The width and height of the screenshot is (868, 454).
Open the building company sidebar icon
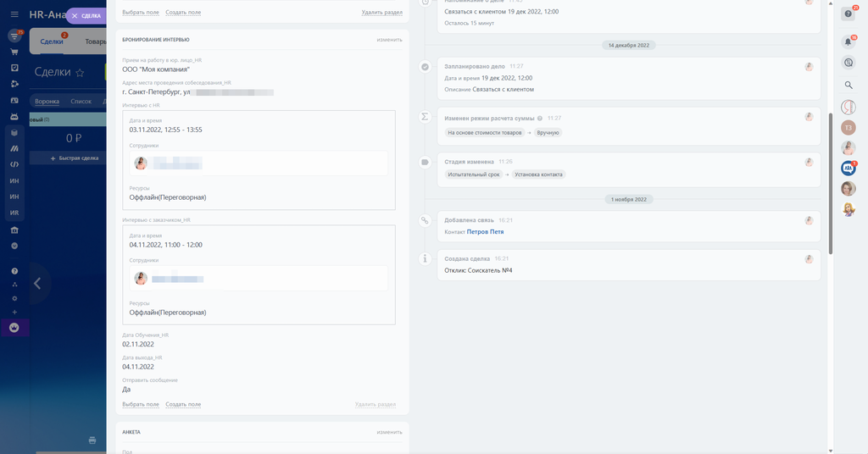pos(14,230)
